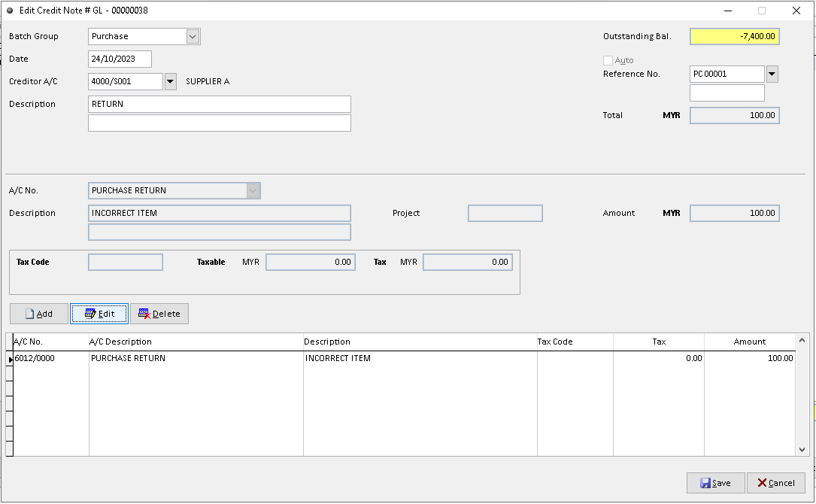816x504 pixels.
Task: Click the Delete button's red X icon
Action: [x=144, y=314]
